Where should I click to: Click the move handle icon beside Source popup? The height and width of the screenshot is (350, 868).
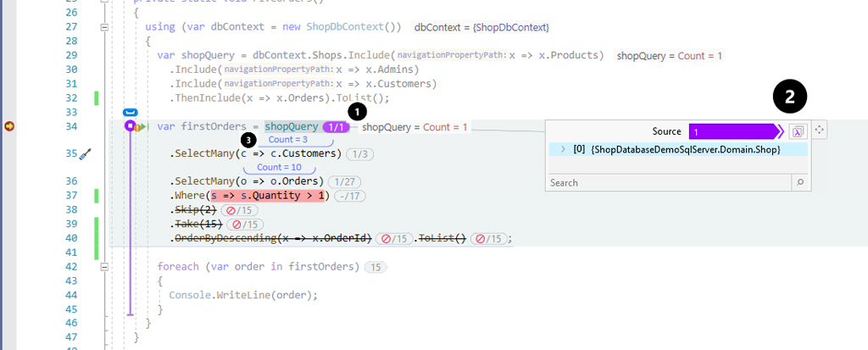[x=820, y=131]
